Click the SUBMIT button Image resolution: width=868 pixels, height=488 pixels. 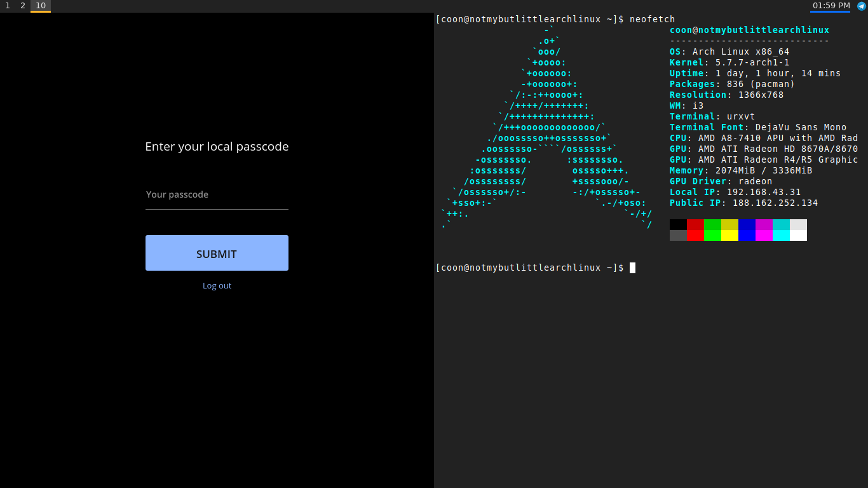coord(217,253)
